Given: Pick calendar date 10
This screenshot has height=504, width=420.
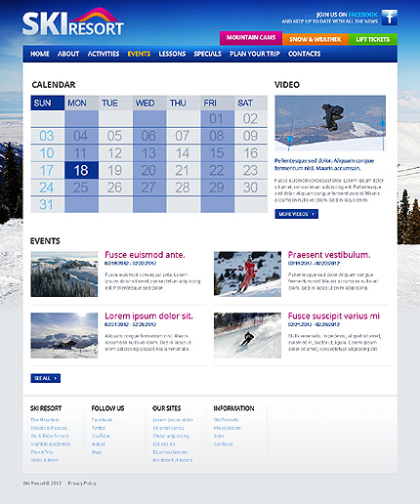Looking at the screenshot, I should click(47, 153).
